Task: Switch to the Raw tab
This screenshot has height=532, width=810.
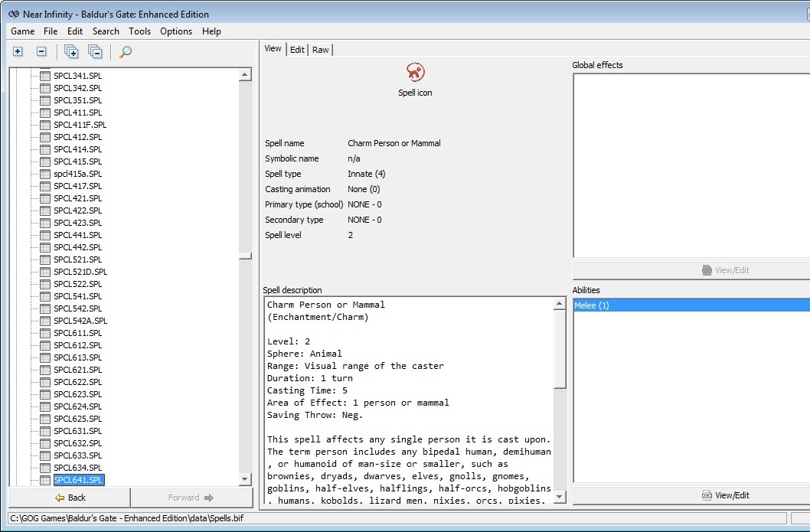Action: click(x=320, y=50)
